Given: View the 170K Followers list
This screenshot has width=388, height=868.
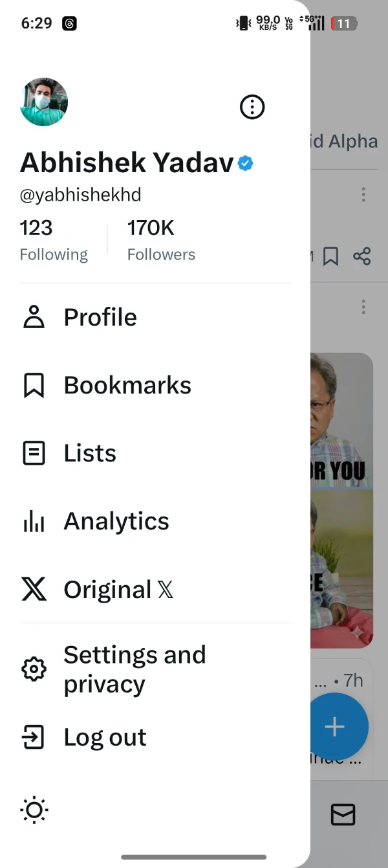Looking at the screenshot, I should [161, 240].
